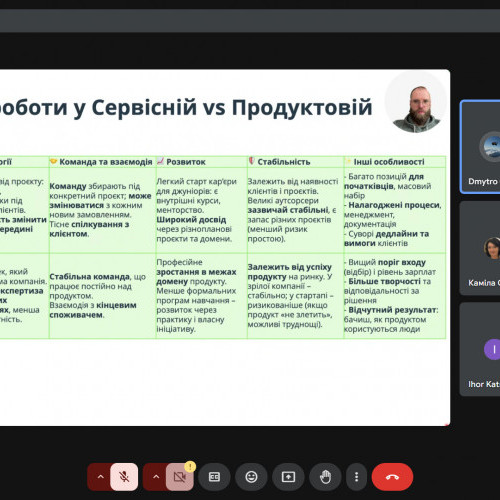Click Ihor's purple letter avatar
This screenshot has height=500, width=500.
[x=492, y=349]
